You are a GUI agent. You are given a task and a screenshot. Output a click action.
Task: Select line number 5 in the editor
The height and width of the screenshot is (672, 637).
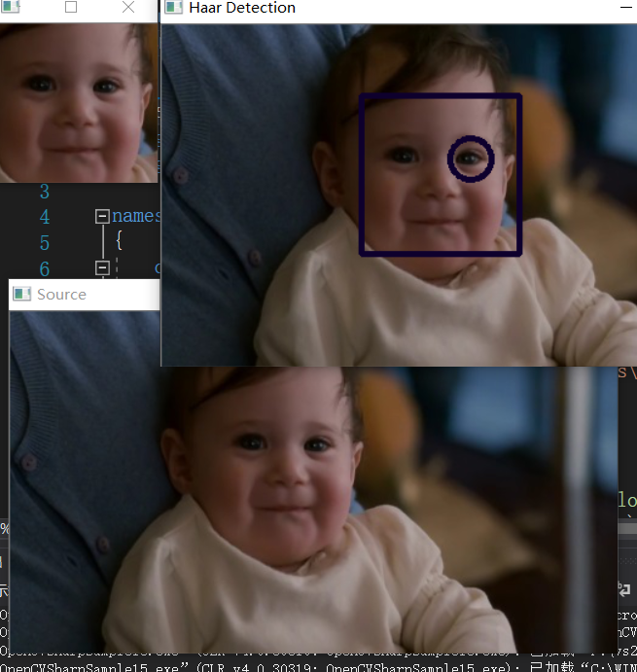click(x=45, y=243)
